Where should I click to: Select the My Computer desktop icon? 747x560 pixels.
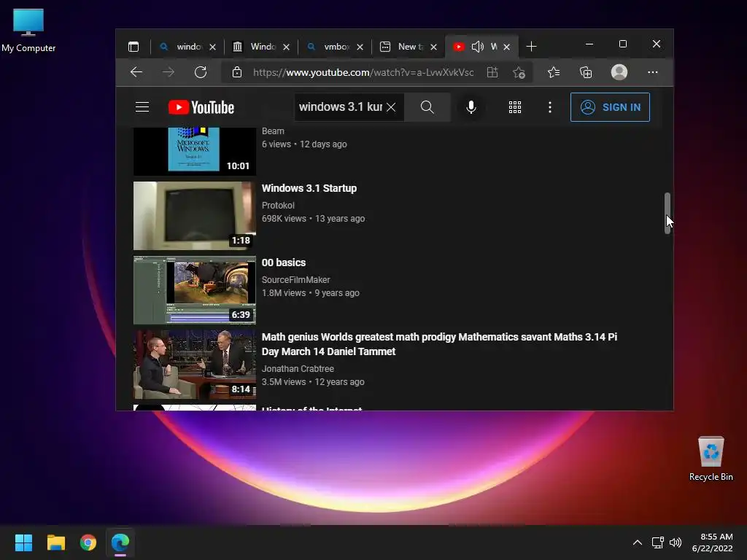click(28, 31)
